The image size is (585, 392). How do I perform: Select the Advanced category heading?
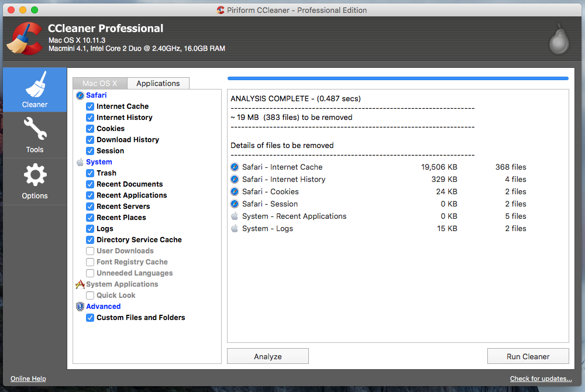point(104,306)
